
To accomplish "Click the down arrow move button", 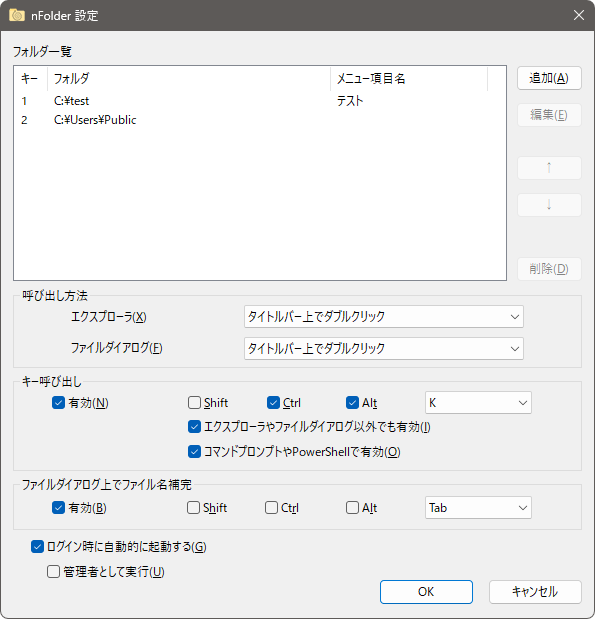I will click(x=549, y=204).
